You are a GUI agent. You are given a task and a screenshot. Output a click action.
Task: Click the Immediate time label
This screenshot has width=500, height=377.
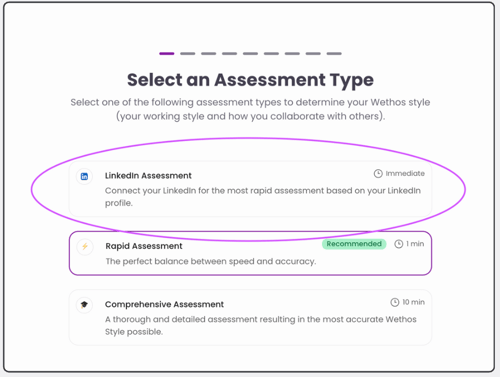pos(405,174)
